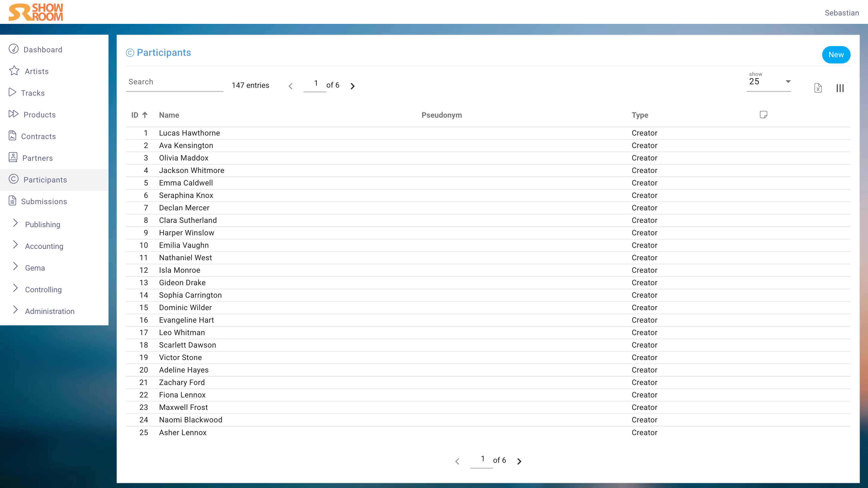Image resolution: width=868 pixels, height=488 pixels.
Task: Open the Dashboard from the sidebar icon
Action: tap(14, 49)
